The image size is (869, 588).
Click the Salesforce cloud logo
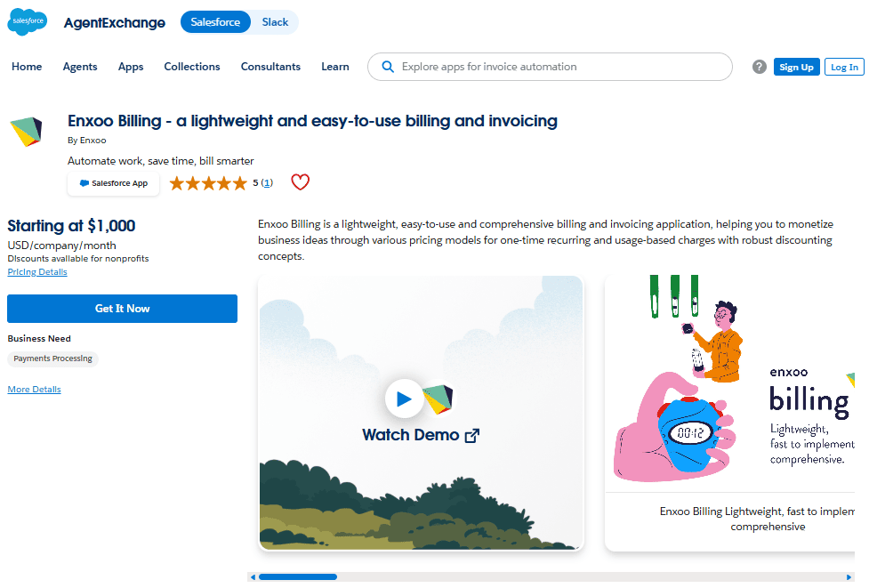coord(28,22)
